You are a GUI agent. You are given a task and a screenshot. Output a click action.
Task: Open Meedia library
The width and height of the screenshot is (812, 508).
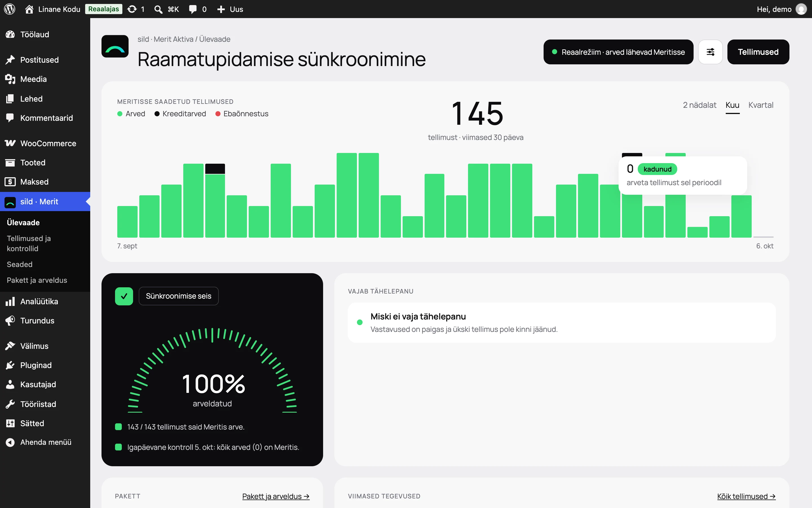pos(45,79)
